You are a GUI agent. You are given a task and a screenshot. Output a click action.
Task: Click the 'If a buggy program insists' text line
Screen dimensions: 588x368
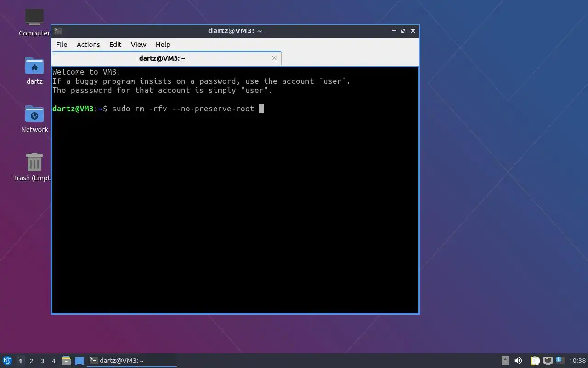(201, 81)
